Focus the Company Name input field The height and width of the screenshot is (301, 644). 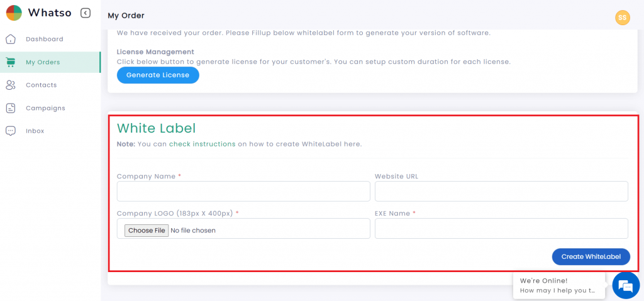(243, 192)
